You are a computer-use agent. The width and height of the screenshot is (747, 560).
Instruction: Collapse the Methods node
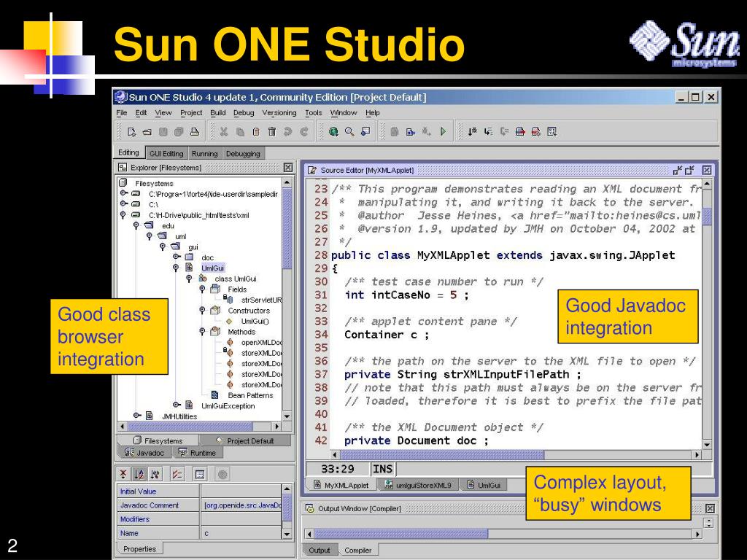click(203, 332)
